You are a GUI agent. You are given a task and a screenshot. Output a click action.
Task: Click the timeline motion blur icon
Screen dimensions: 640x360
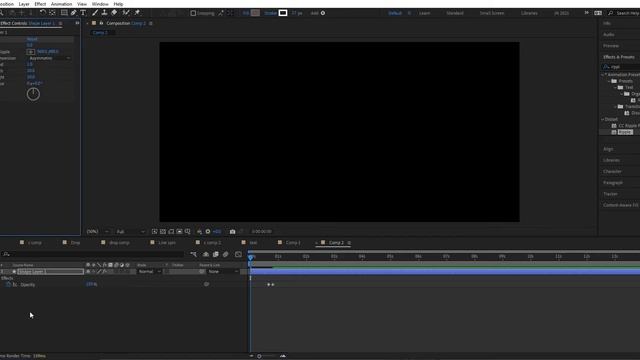[x=226, y=254]
